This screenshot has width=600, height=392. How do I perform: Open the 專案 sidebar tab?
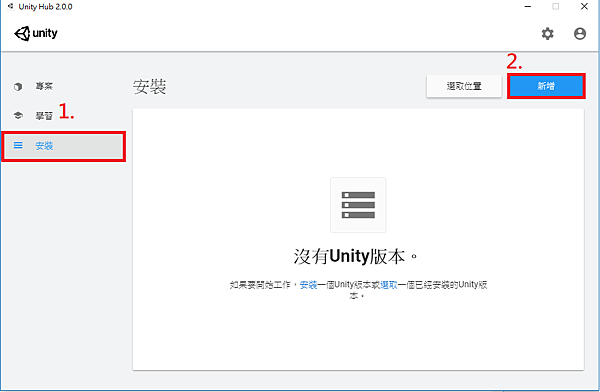click(x=63, y=87)
